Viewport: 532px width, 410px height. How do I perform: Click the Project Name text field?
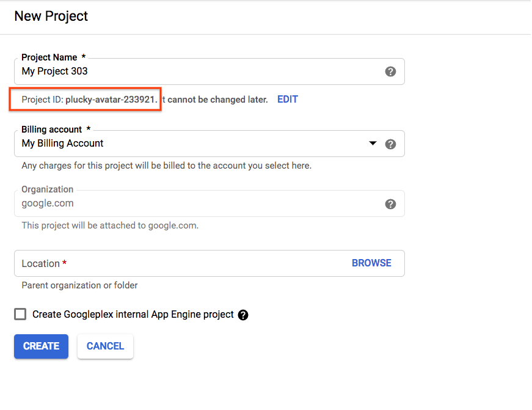click(195, 71)
